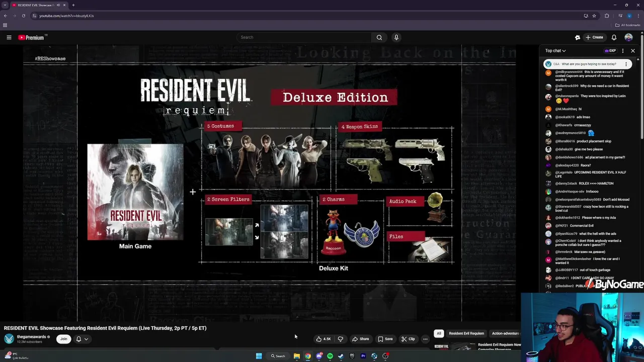Viewport: 644px width, 362px height.
Task: Expand the Top chat dropdown
Action: 555,51
